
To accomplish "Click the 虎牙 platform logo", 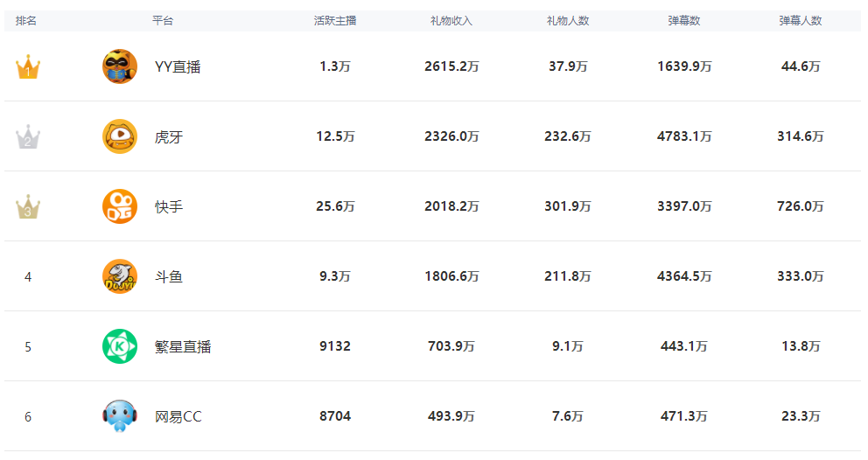I will click(x=120, y=136).
